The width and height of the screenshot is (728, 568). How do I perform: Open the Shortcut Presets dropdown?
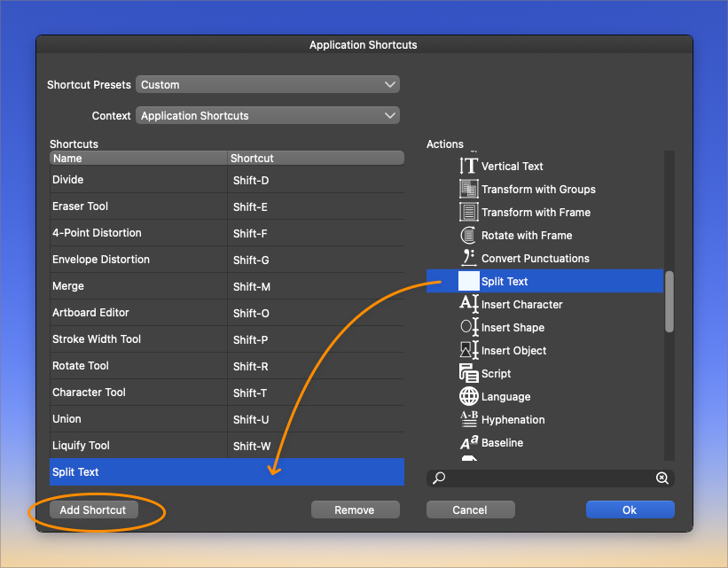[268, 85]
